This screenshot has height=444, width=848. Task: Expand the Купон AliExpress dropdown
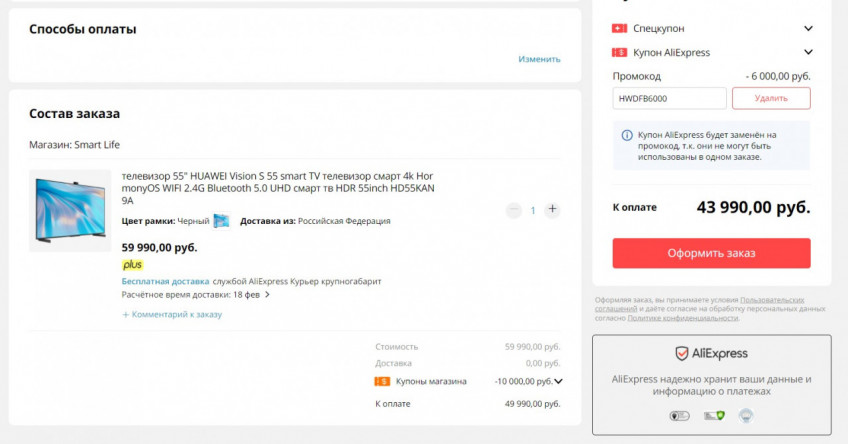[808, 52]
